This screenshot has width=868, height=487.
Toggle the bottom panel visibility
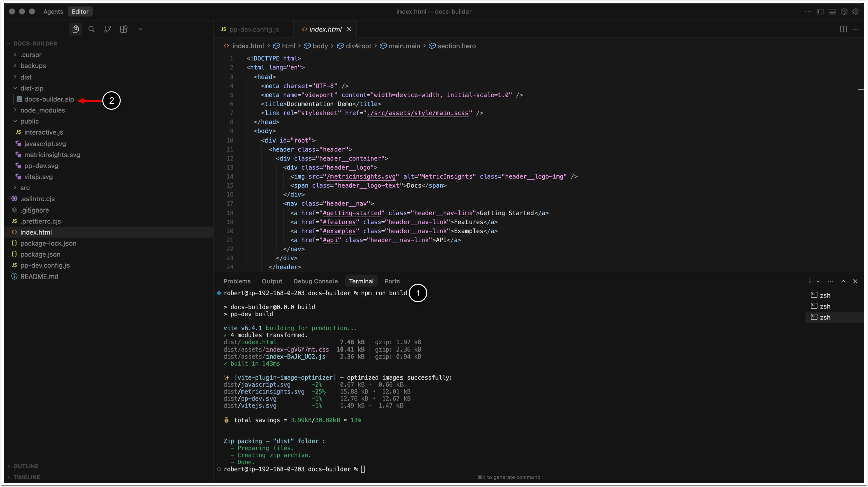pos(832,11)
